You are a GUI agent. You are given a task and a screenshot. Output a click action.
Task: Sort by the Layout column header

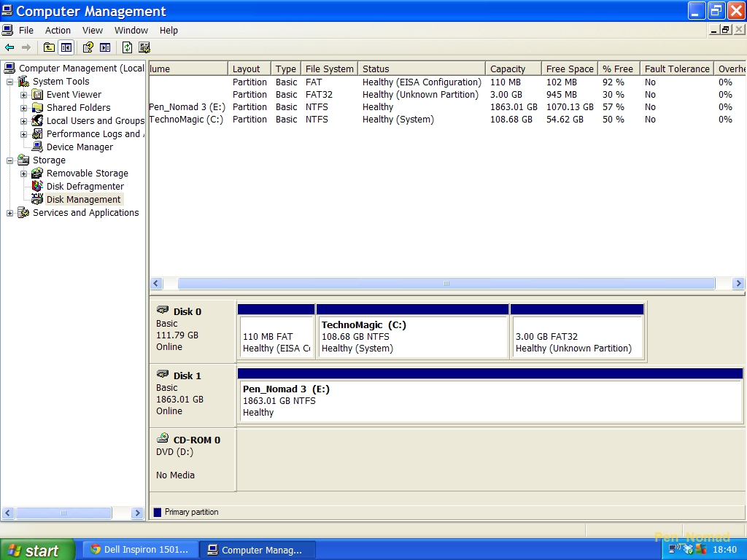point(249,69)
